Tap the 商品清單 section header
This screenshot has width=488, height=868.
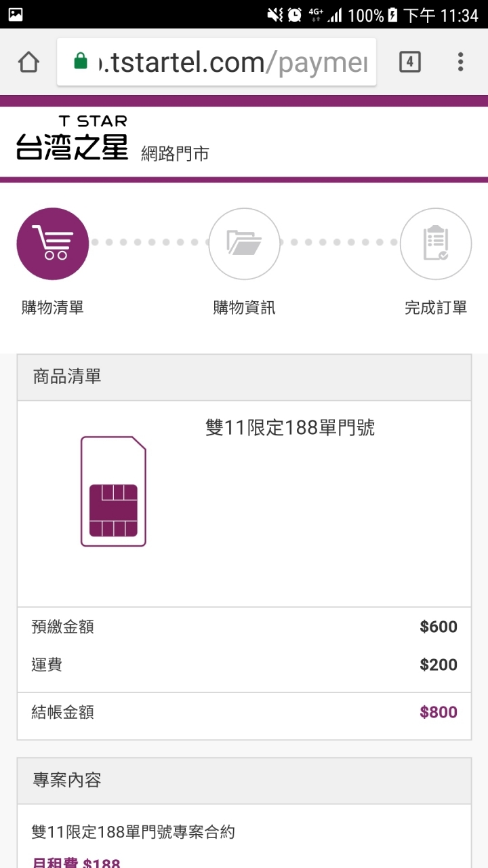click(67, 377)
